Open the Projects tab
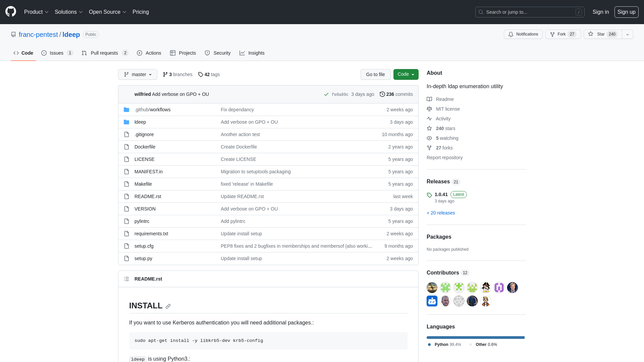This screenshot has height=362, width=644. [183, 53]
